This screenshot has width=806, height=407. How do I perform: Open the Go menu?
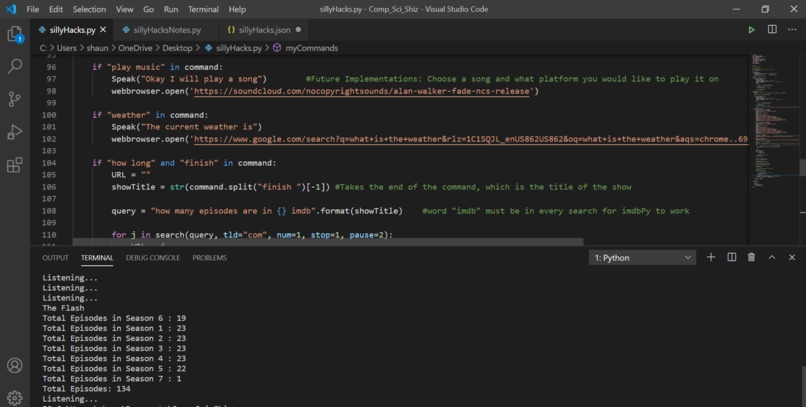pyautogui.click(x=149, y=9)
